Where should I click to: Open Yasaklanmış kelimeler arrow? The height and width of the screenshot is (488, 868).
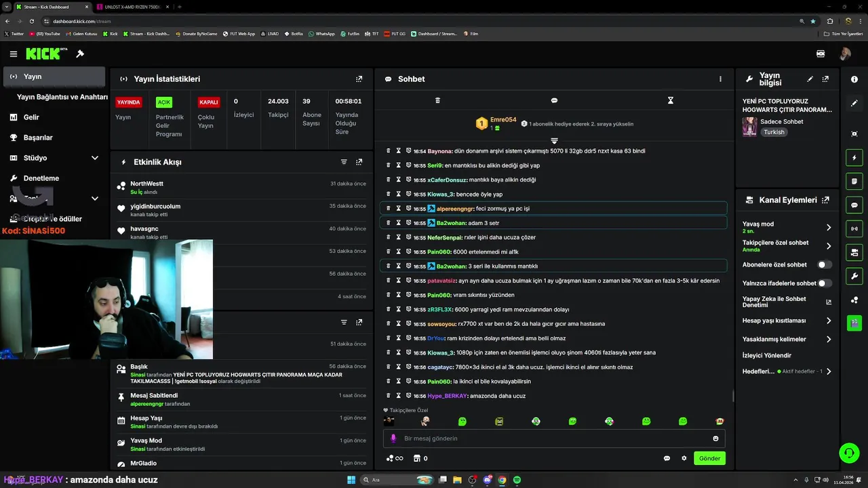coord(829,339)
